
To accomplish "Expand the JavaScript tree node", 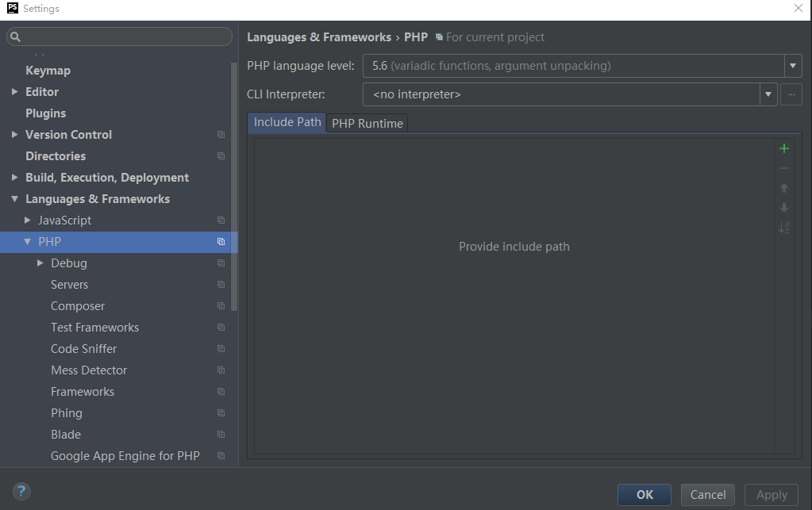I will click(x=28, y=220).
